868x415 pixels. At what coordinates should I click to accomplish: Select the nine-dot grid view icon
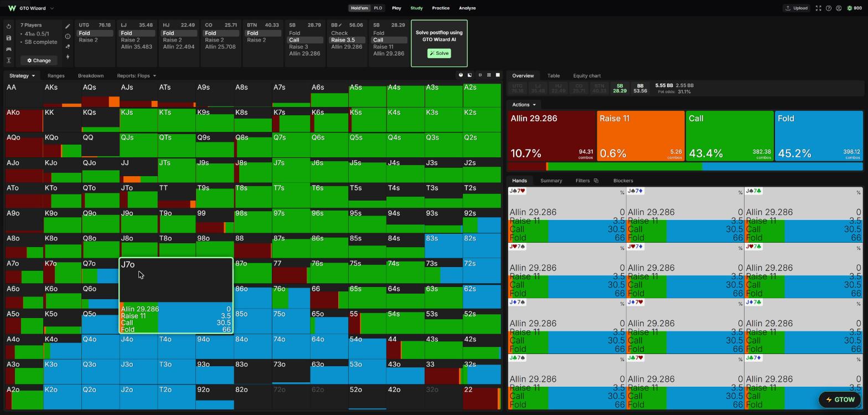click(489, 75)
